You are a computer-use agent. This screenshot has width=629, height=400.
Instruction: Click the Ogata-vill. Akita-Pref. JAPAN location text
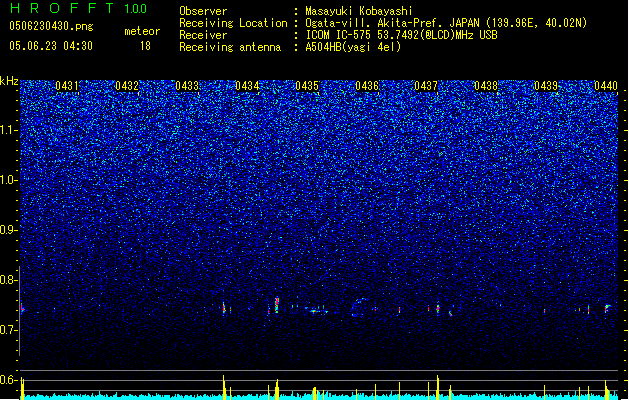pos(446,23)
